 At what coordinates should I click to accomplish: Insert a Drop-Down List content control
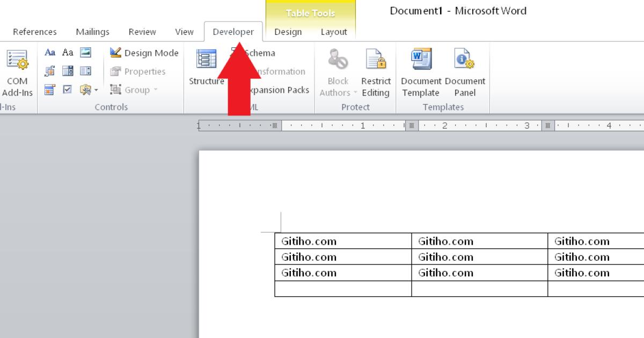(x=85, y=71)
